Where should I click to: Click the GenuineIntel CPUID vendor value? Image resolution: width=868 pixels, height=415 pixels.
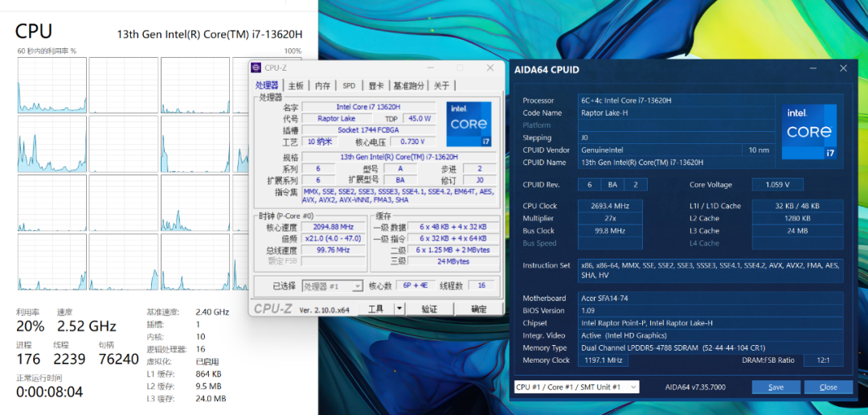pos(659,150)
